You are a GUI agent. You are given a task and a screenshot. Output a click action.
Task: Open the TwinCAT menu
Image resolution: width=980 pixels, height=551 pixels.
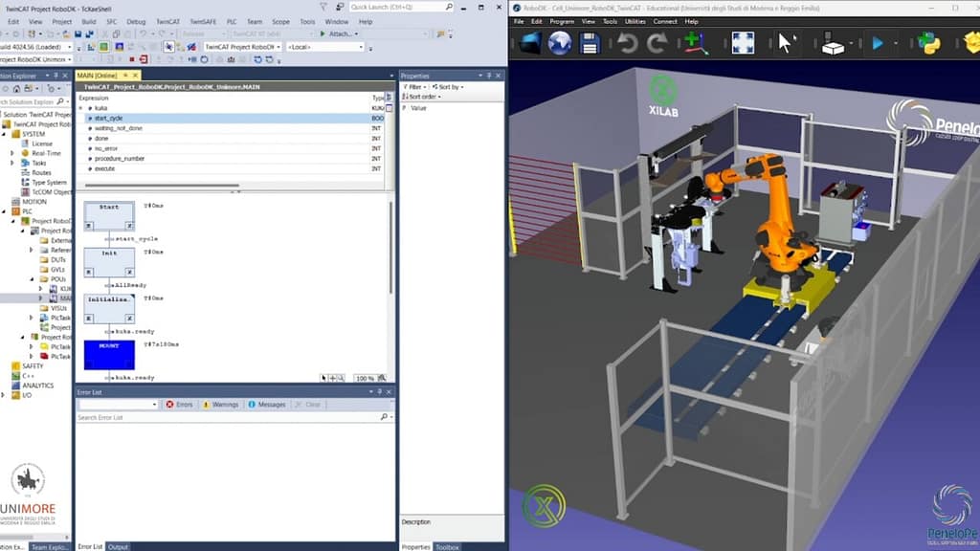(167, 20)
